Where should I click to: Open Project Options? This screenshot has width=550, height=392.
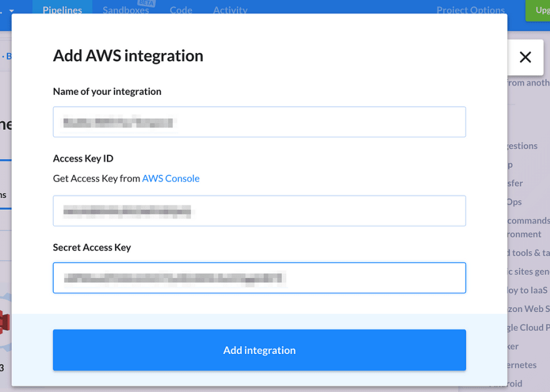pos(471,10)
